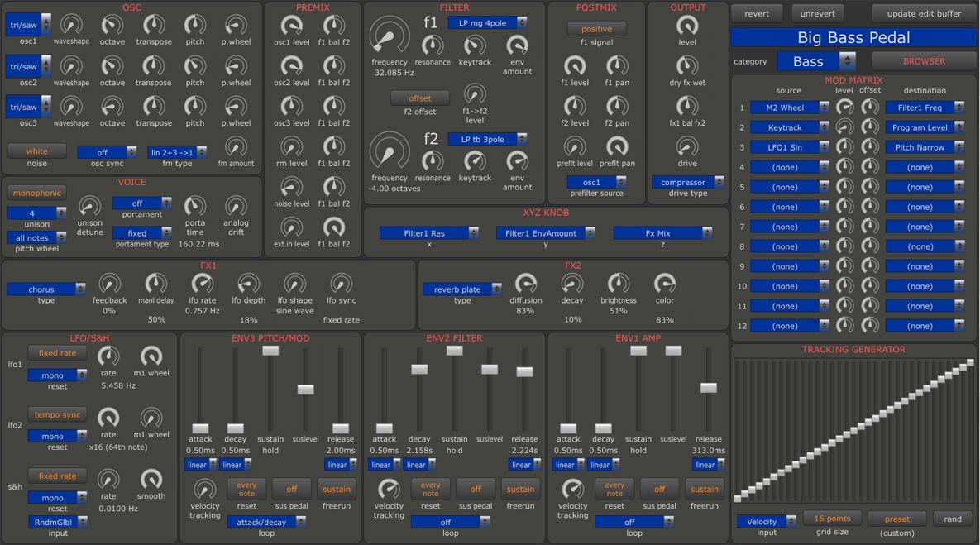Click the unison detune knob
Screen dimensions: 980x545
coord(89,206)
